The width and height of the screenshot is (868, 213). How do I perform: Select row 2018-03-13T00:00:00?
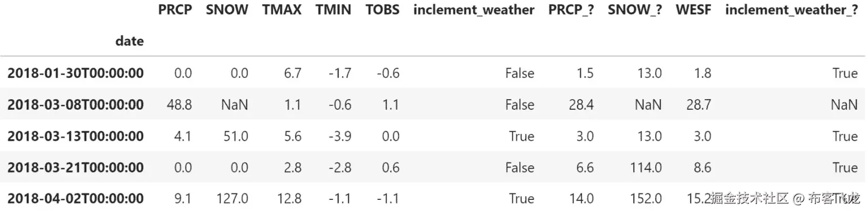coord(75,137)
